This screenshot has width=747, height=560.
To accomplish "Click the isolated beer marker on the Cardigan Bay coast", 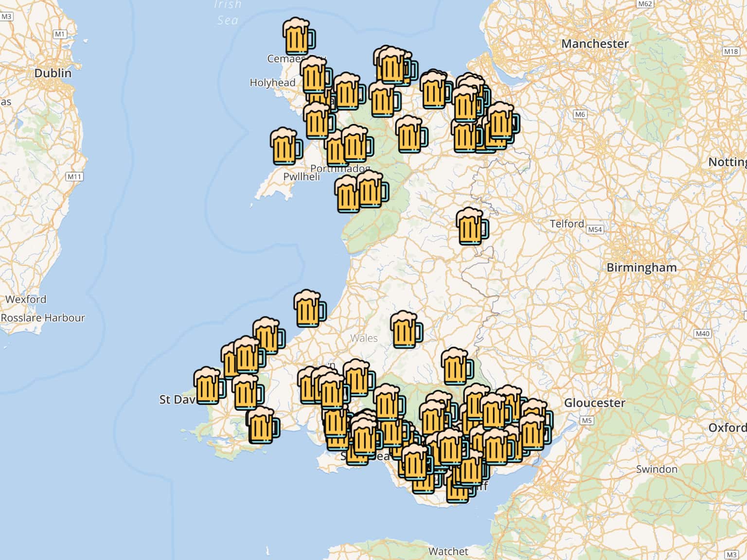I will (309, 309).
